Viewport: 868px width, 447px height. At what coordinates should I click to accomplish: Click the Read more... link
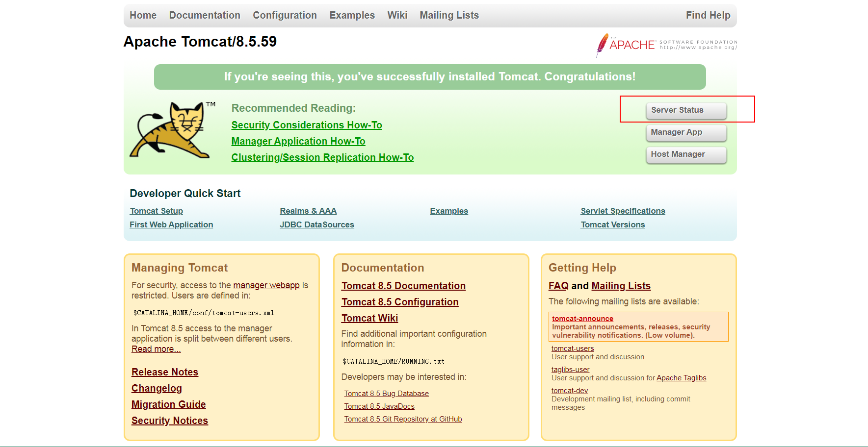[156, 349]
